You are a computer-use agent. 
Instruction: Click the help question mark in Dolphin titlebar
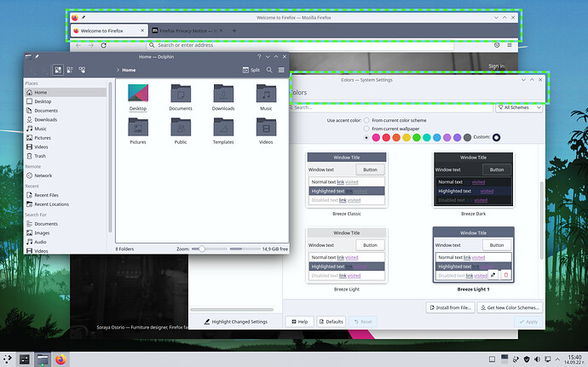tap(259, 56)
